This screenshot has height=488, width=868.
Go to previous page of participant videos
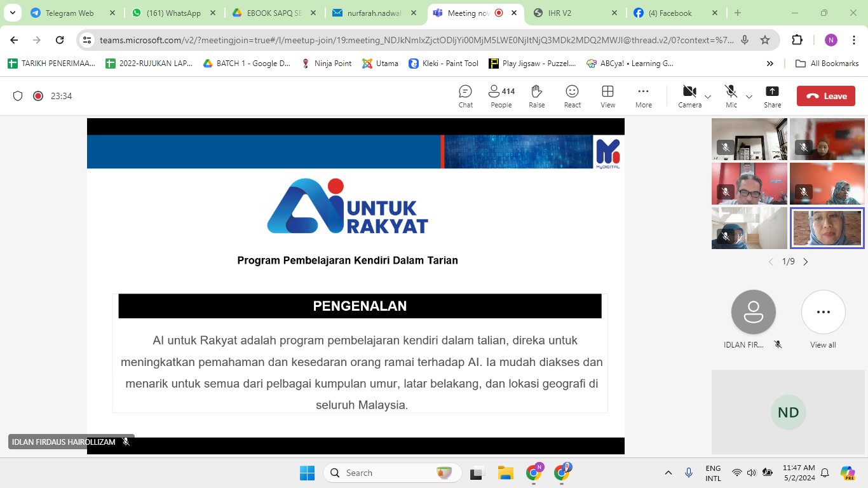point(771,262)
